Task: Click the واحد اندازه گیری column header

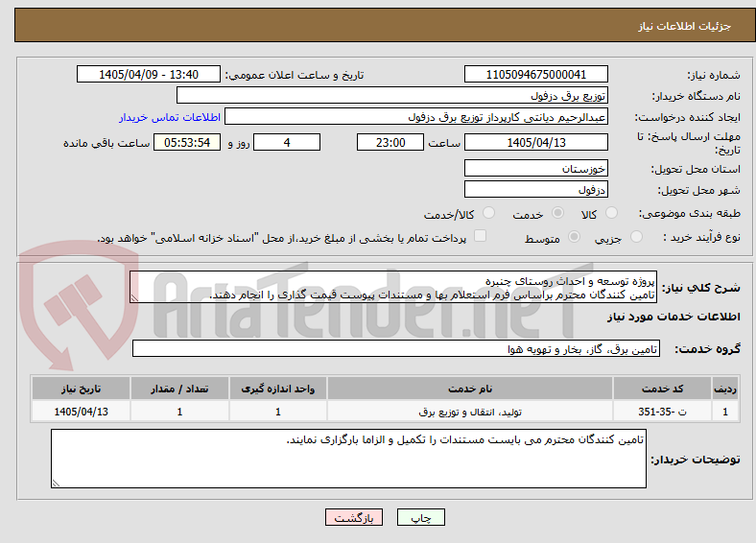Action: point(278,389)
